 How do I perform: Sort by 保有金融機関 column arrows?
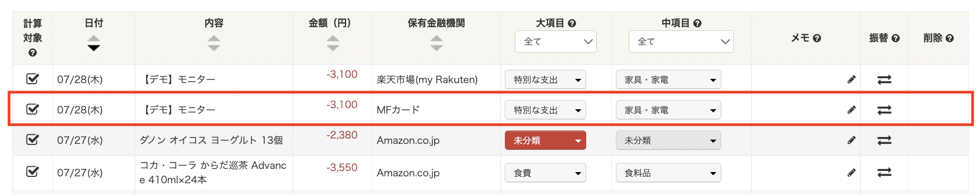436,43
